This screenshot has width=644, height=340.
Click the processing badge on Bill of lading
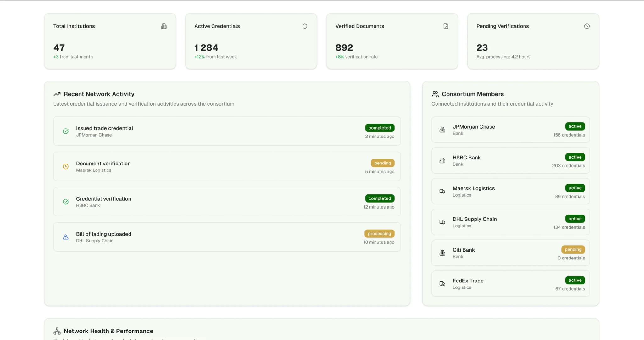[x=379, y=233]
